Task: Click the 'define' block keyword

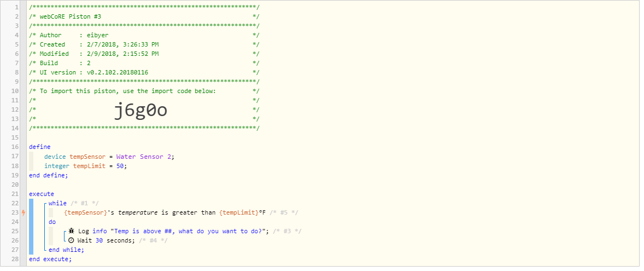Action: [x=40, y=147]
